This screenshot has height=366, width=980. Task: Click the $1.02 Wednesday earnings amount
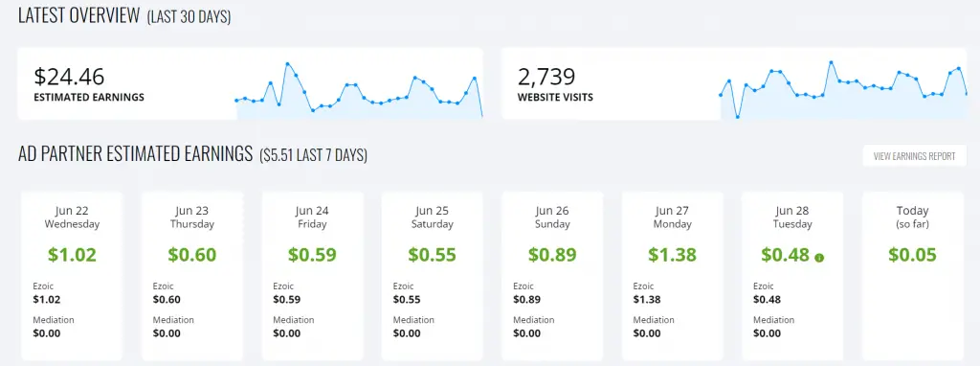pyautogui.click(x=72, y=255)
